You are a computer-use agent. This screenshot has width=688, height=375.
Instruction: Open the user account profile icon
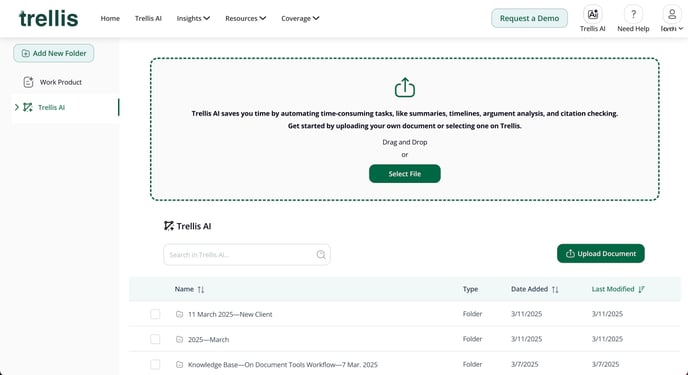pyautogui.click(x=672, y=14)
